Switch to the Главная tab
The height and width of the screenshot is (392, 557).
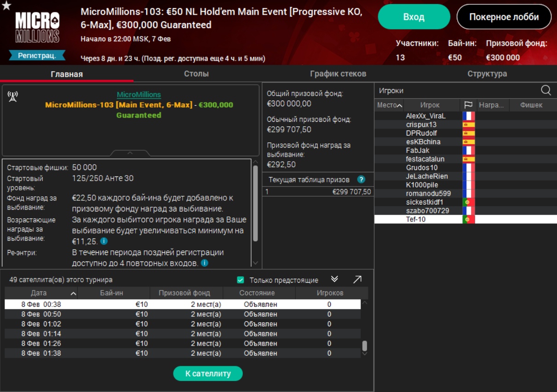tap(67, 74)
